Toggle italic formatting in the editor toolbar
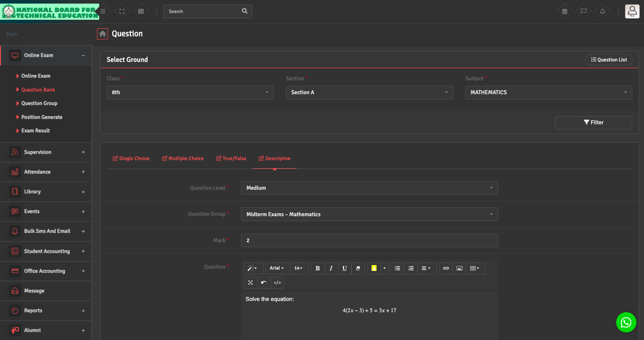Image resolution: width=644 pixels, height=340 pixels. click(x=331, y=268)
